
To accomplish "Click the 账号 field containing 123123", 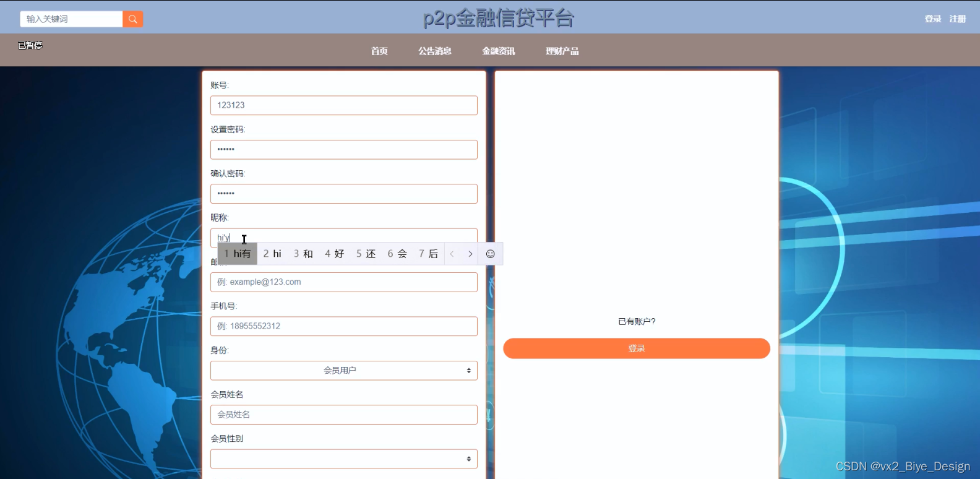I will point(344,105).
